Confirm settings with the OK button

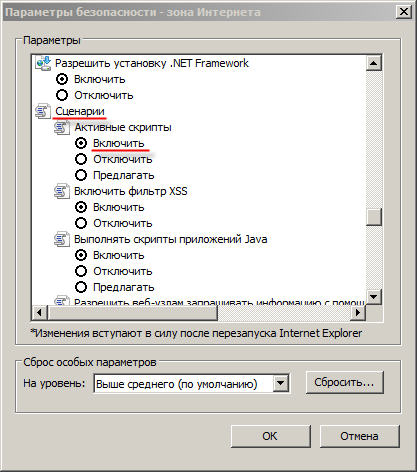point(270,436)
